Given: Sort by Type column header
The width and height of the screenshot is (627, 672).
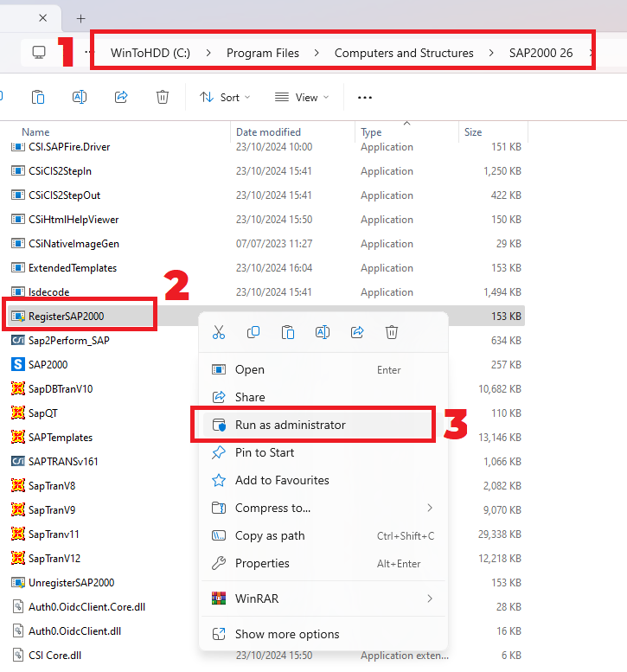Looking at the screenshot, I should tap(371, 132).
